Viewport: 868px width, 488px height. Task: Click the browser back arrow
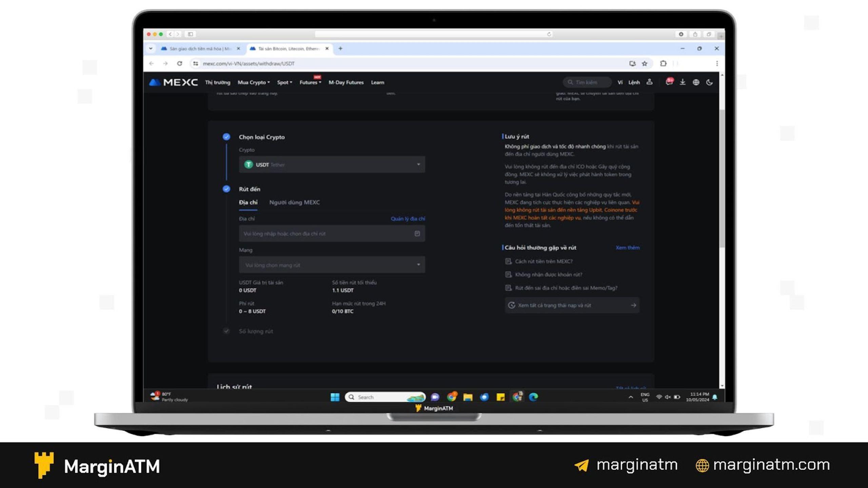coord(152,63)
